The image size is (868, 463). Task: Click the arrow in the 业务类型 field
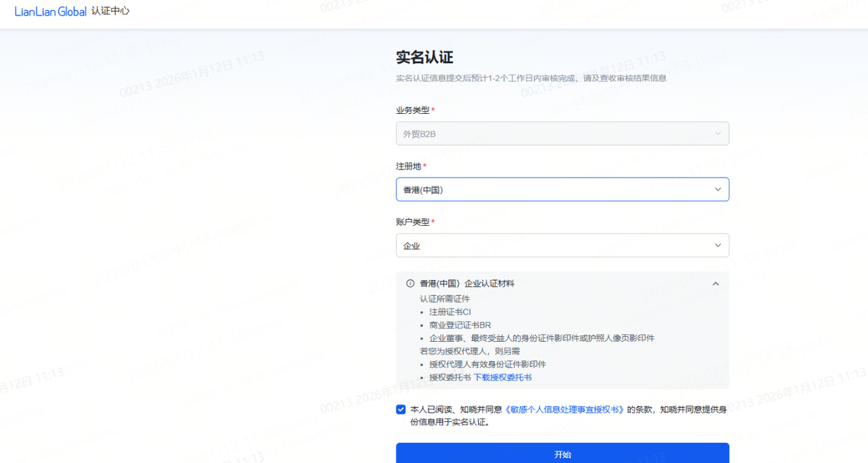(718, 134)
